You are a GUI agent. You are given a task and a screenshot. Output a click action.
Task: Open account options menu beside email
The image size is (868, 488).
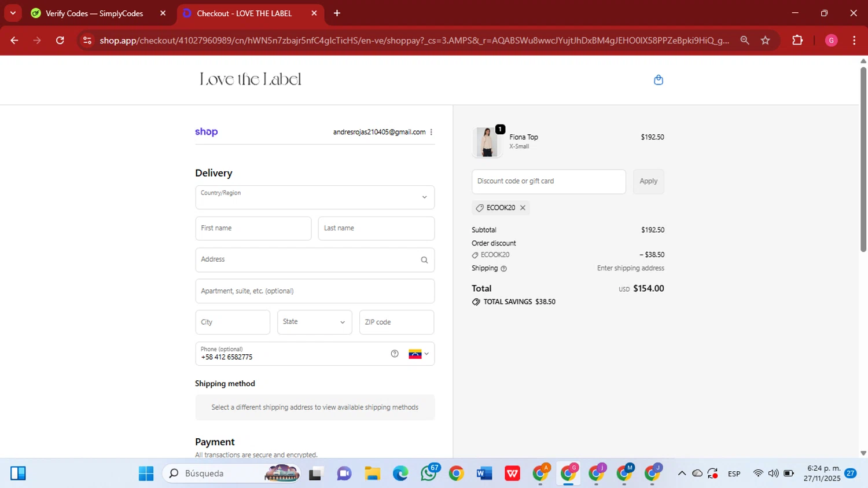(x=431, y=132)
